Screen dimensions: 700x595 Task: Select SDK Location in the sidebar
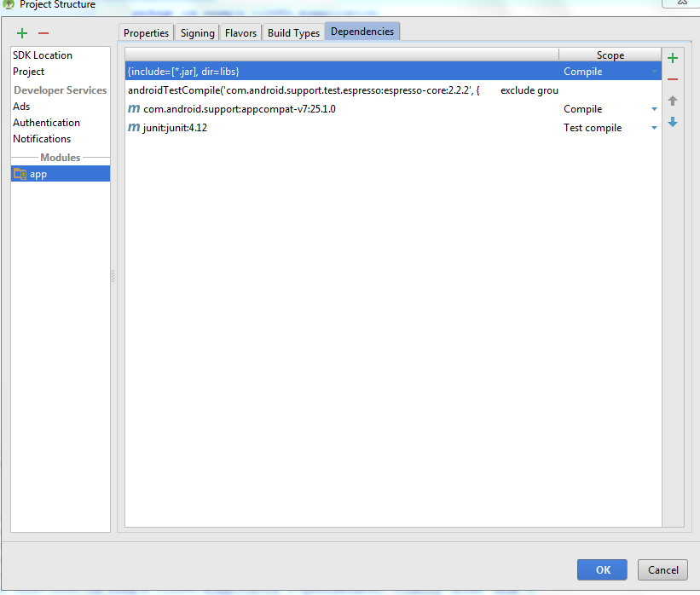coord(43,55)
